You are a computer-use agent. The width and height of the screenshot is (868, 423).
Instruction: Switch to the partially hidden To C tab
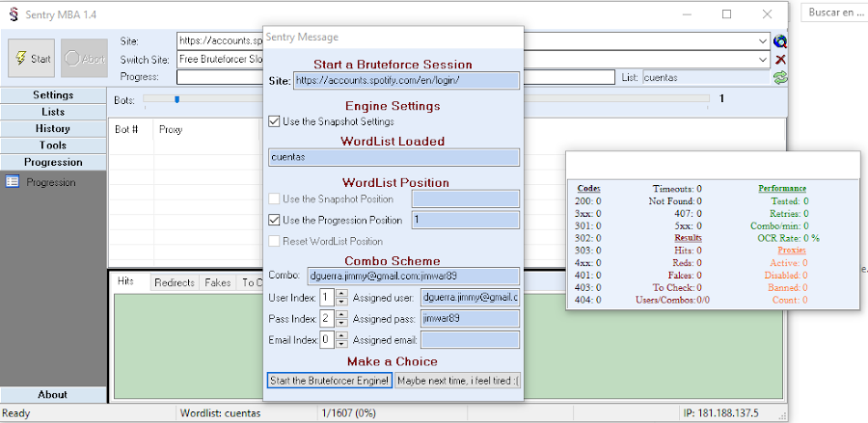(250, 282)
